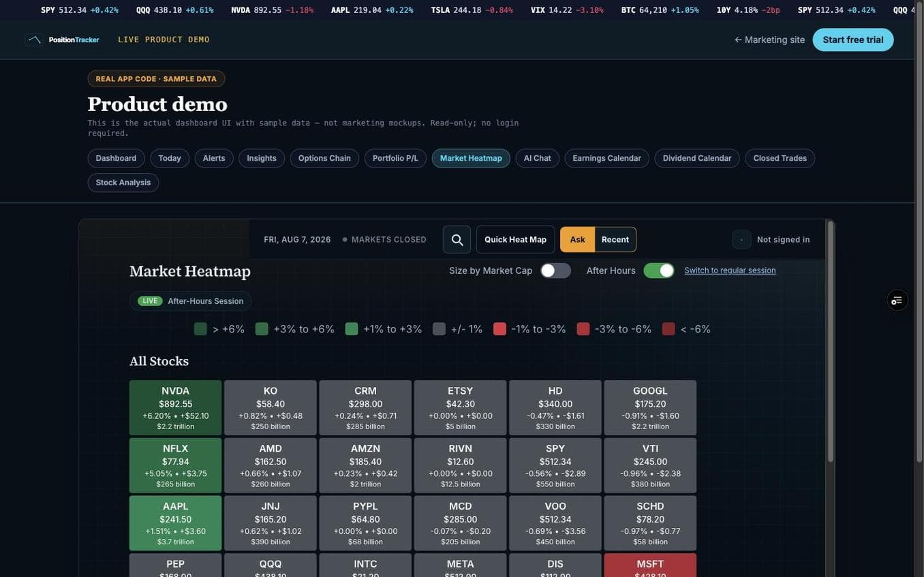Turn off the After Hours switch
Screen dimensions: 924x577
(659, 270)
